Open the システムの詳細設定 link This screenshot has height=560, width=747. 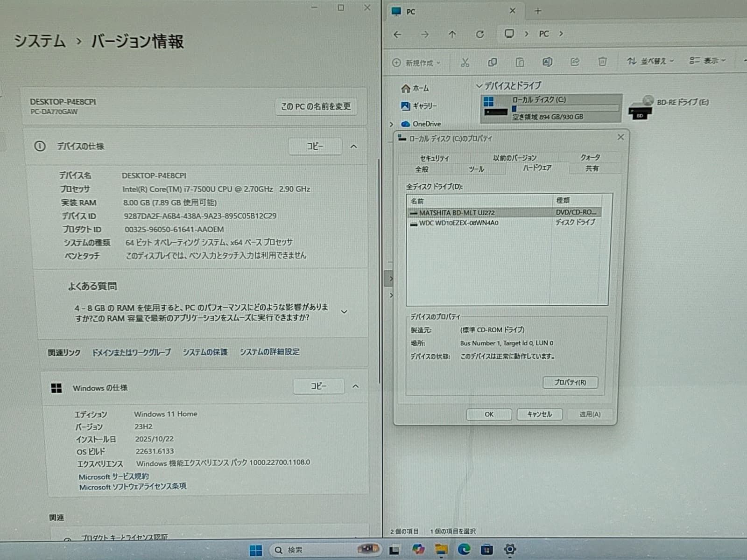tap(270, 352)
